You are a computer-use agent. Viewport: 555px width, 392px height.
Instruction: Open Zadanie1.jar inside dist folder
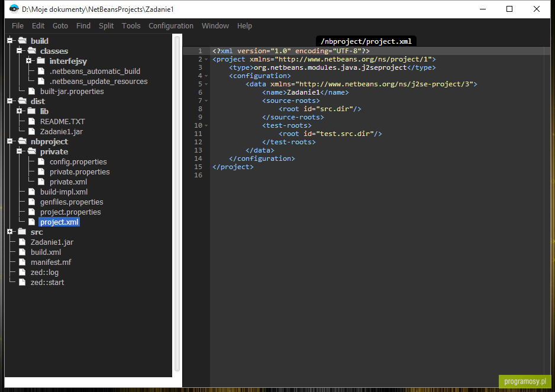pyautogui.click(x=61, y=132)
